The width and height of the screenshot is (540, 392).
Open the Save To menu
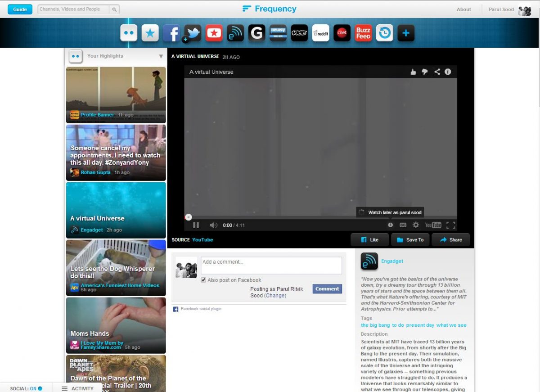(410, 240)
